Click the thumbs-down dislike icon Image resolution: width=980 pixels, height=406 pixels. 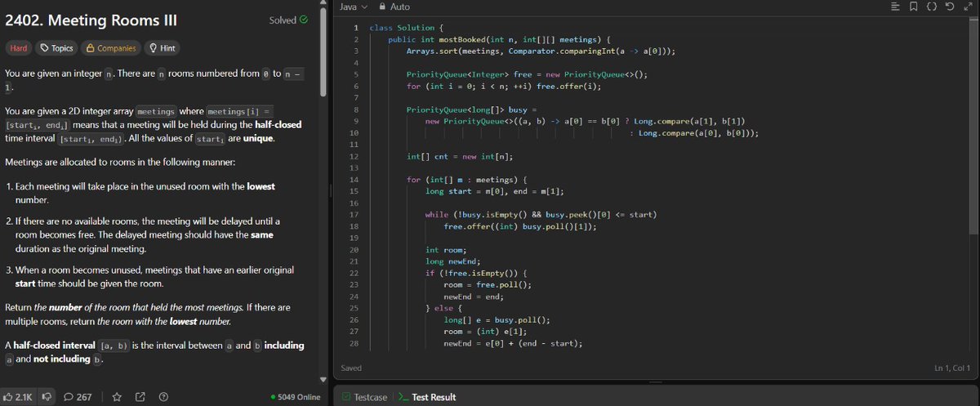point(47,397)
